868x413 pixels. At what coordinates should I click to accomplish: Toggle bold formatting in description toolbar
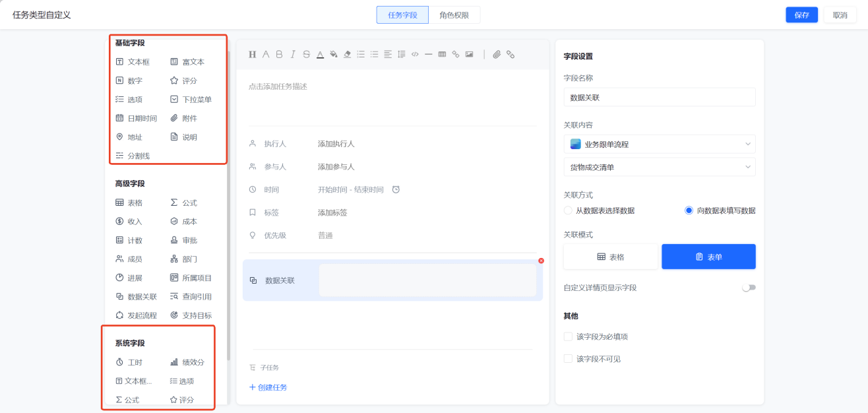[x=279, y=55]
